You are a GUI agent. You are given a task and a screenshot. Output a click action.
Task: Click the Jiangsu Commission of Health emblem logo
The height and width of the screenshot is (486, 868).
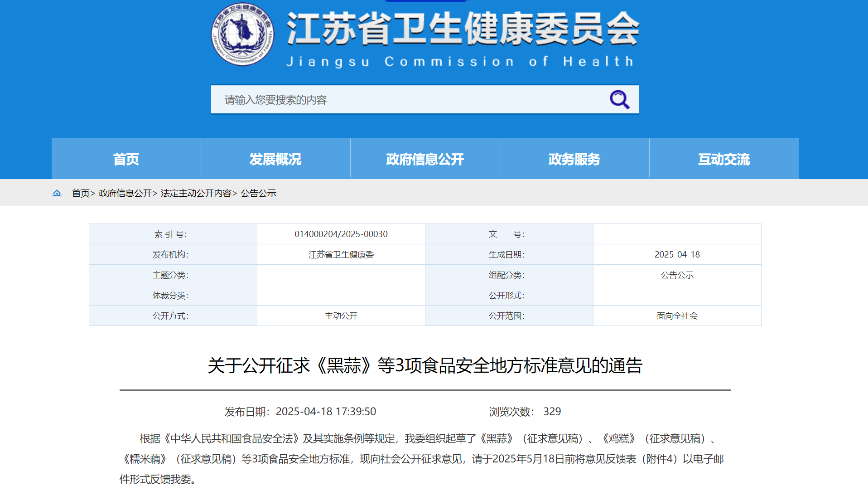click(x=243, y=34)
